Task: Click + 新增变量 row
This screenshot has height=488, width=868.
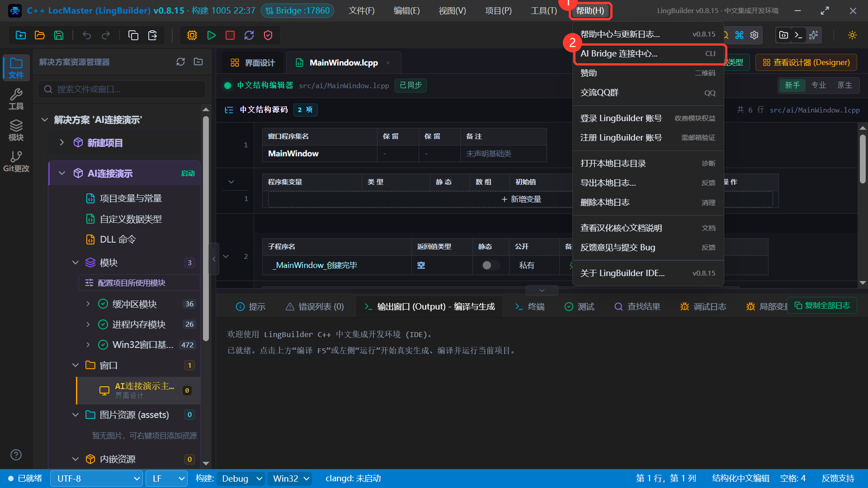Action: (521, 199)
